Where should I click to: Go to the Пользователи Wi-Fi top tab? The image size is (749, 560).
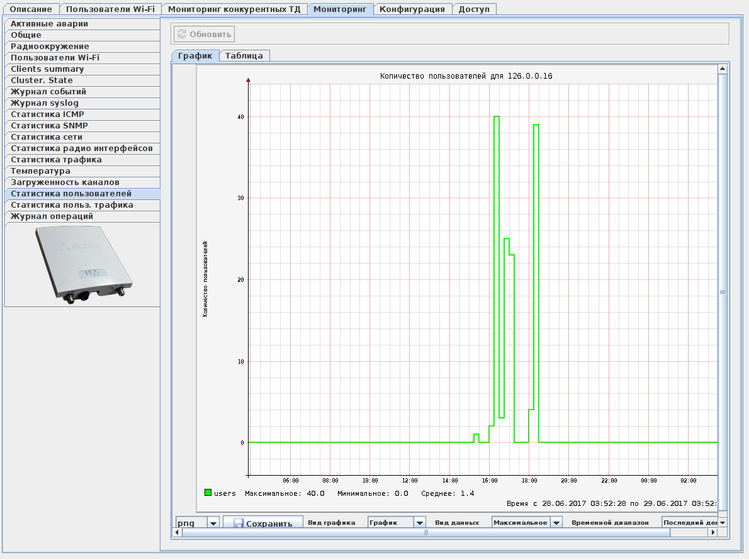[110, 9]
